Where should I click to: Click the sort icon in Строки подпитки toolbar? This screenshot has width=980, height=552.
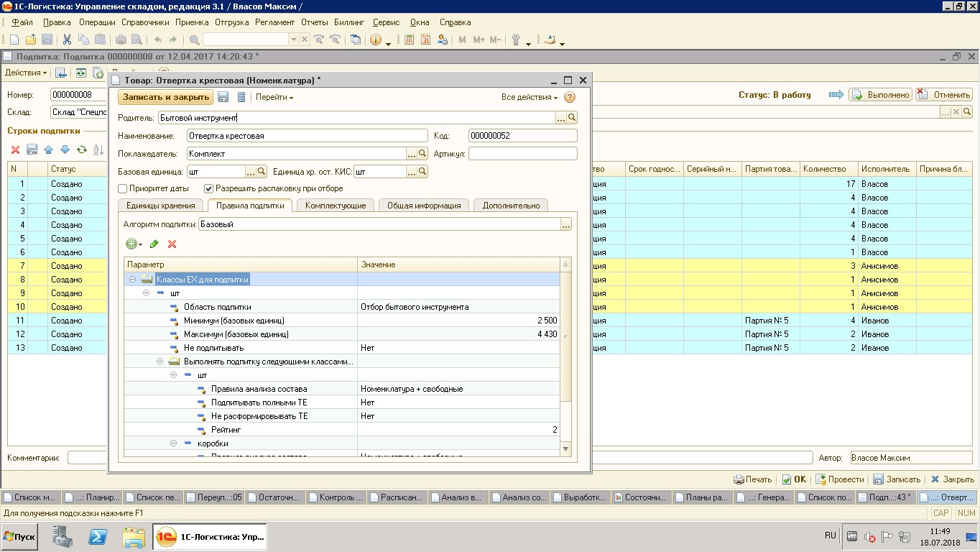coord(98,149)
